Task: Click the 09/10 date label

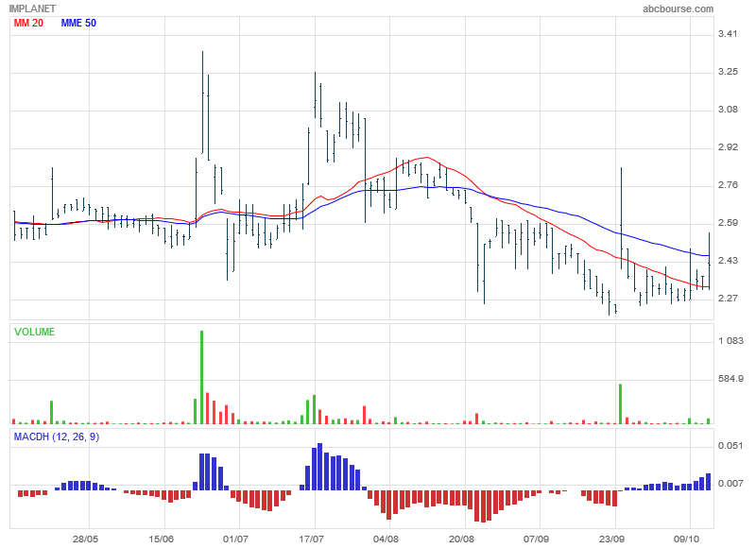Action: 687,539
